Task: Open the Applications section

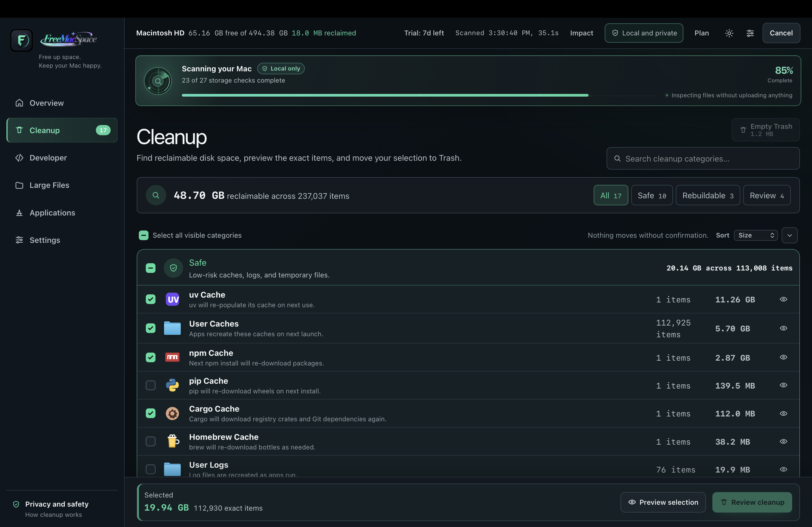Action: coord(62,213)
